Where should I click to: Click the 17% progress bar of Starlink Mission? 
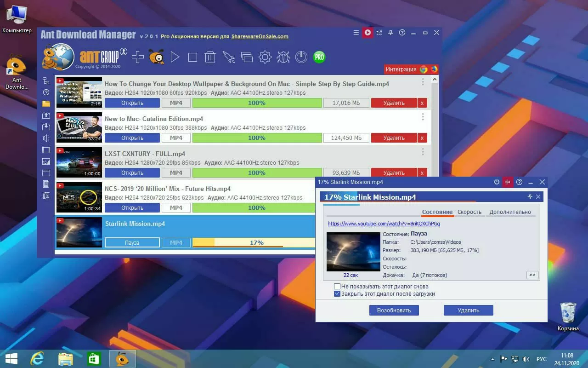tap(254, 242)
